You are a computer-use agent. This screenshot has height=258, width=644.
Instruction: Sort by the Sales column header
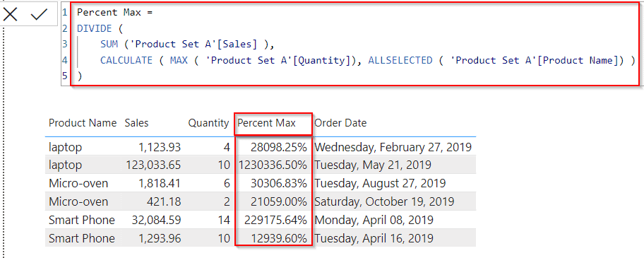coord(136,123)
